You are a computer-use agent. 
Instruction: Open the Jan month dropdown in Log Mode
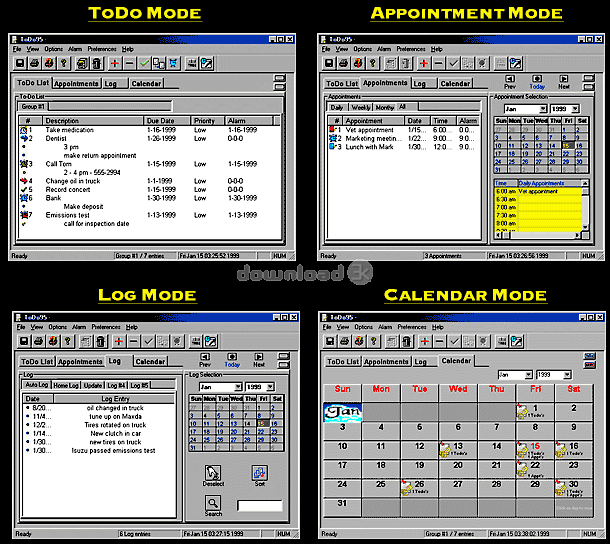(x=238, y=387)
